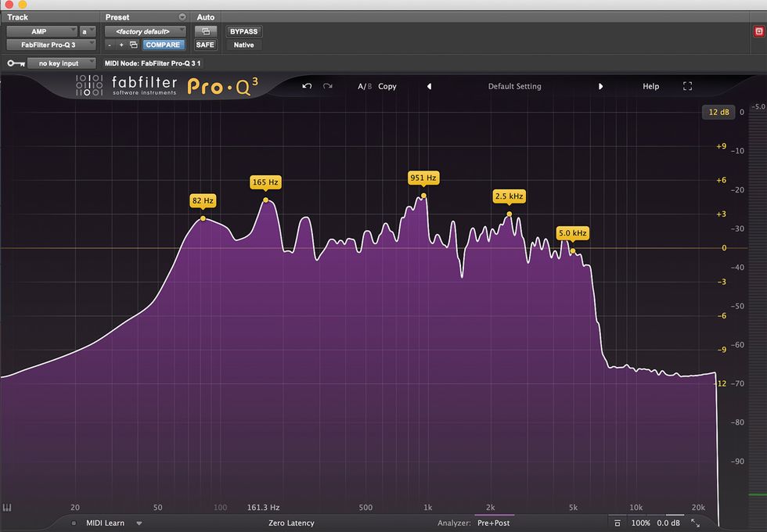Click the COMPARE button
Viewport: 767px width, 532px height.
pos(163,45)
